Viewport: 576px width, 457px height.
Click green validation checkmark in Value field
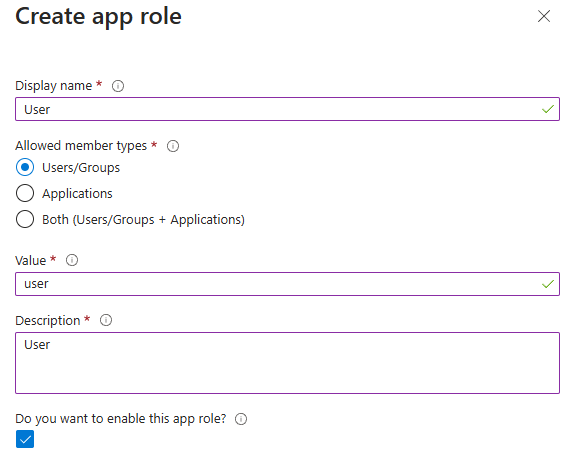[548, 284]
